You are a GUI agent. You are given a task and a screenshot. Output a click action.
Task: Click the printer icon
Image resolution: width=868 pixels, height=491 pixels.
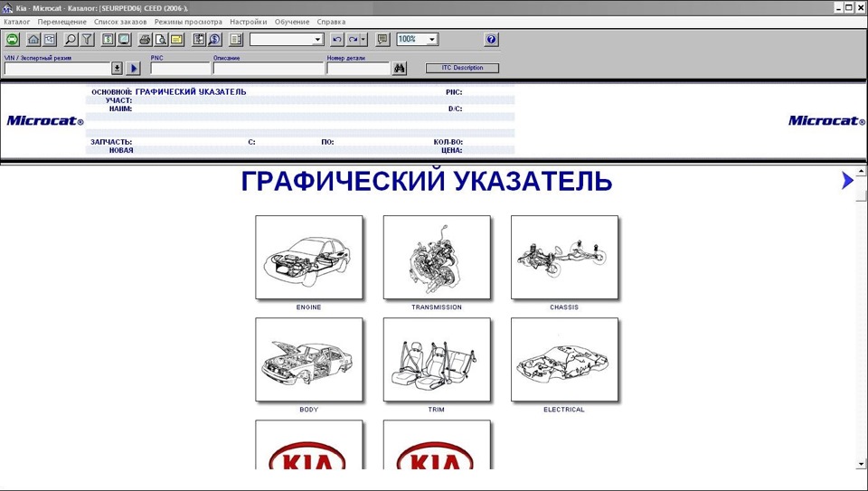tap(145, 39)
